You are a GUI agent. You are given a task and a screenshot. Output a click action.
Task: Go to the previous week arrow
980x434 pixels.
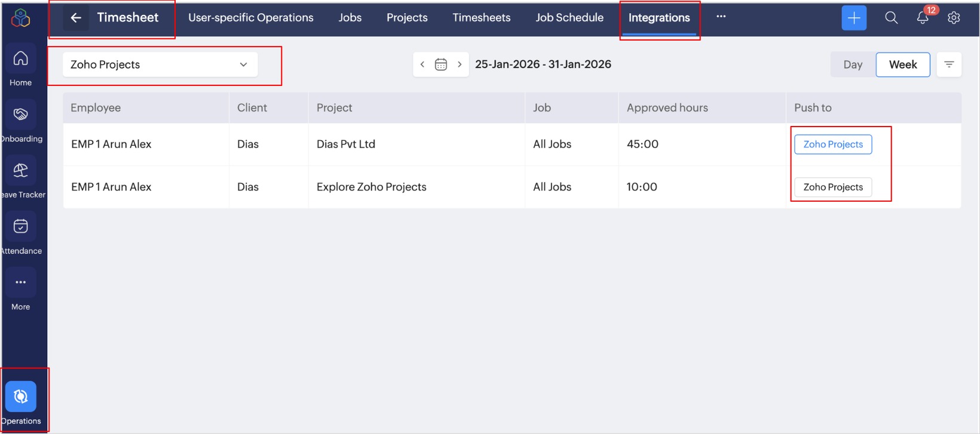coord(422,64)
